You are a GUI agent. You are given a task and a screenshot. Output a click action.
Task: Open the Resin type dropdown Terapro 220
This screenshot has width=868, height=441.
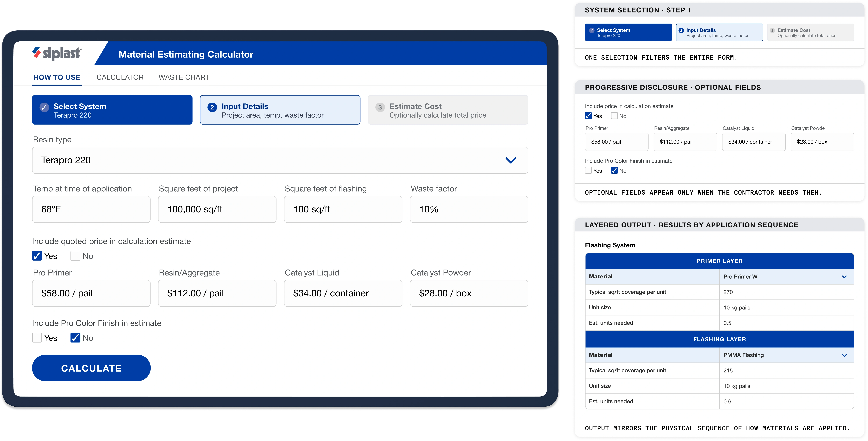[x=280, y=160]
